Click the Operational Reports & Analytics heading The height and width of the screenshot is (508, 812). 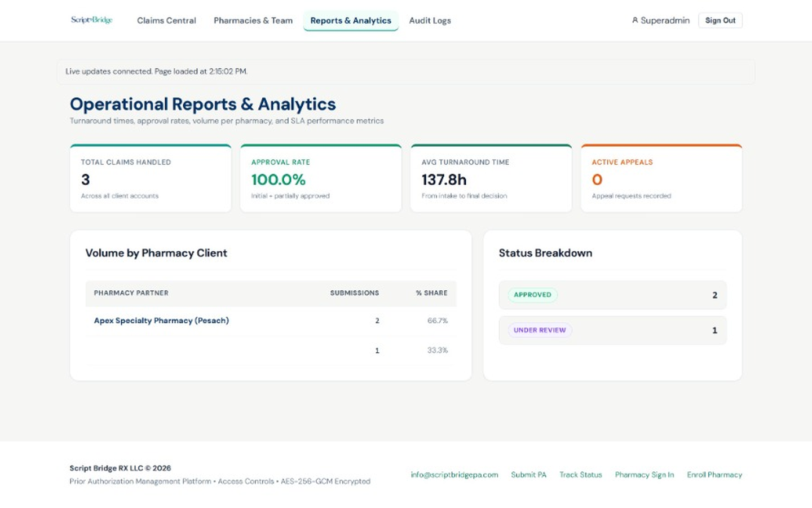click(203, 104)
